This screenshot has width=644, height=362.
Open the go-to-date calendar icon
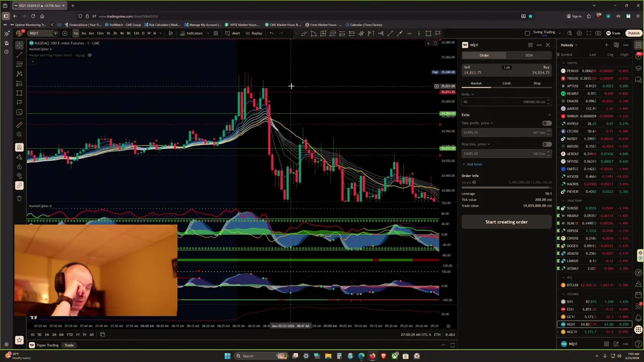[102, 334]
